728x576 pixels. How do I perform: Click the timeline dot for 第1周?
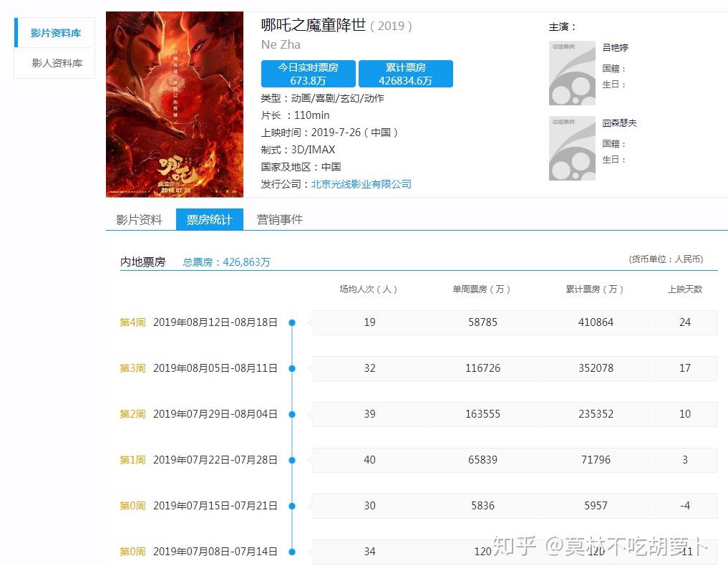[292, 461]
